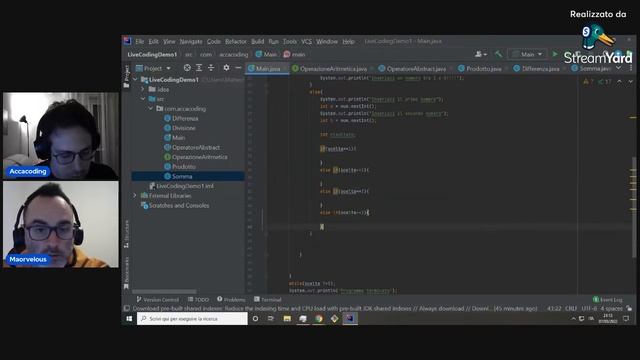The image size is (640, 360).
Task: Open the File menu
Action: point(140,41)
